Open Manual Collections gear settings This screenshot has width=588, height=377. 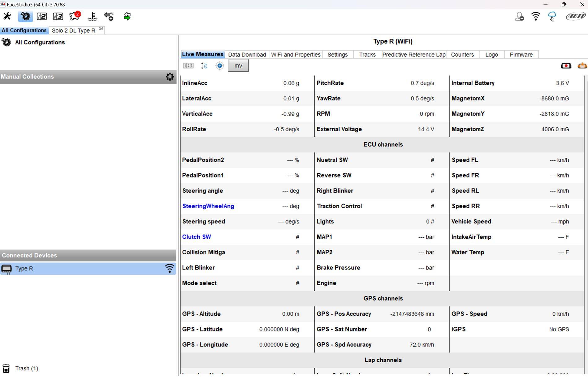click(170, 77)
